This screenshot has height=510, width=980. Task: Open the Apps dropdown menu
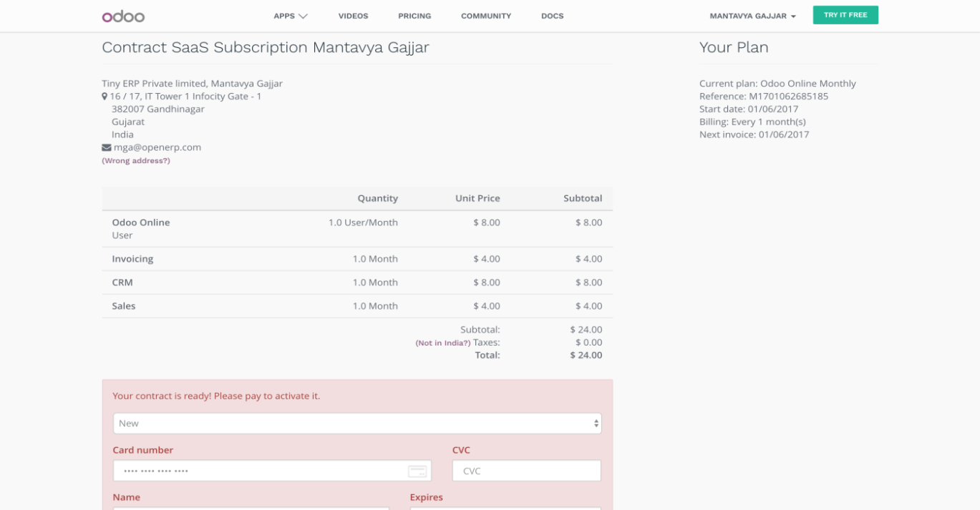tap(291, 16)
